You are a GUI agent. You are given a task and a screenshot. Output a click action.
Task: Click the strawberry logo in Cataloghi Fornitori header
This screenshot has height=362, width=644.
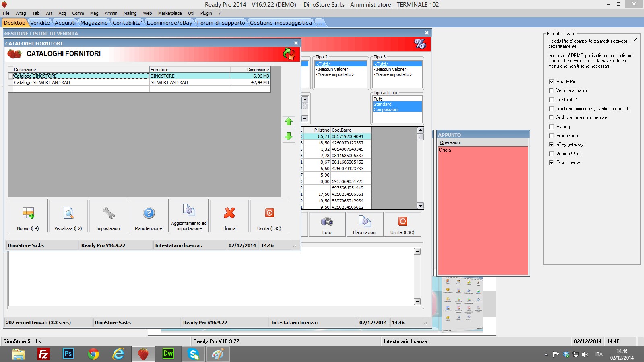point(14,54)
